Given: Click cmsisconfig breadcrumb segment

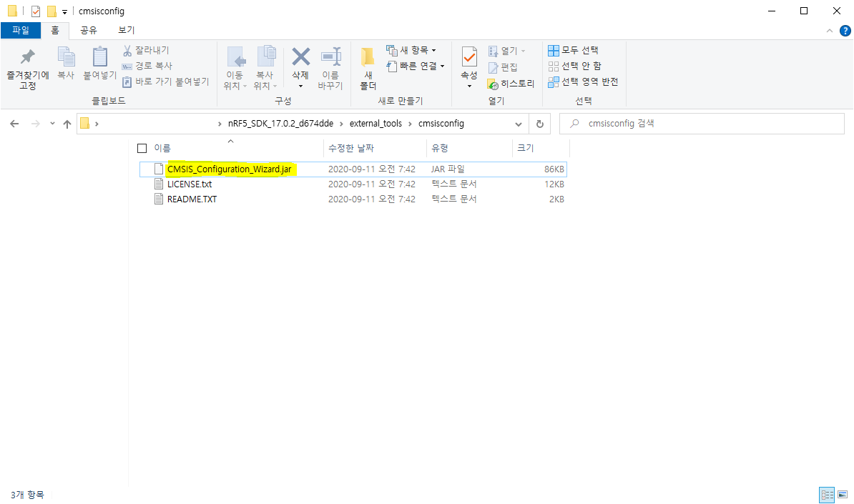Looking at the screenshot, I should coord(441,124).
